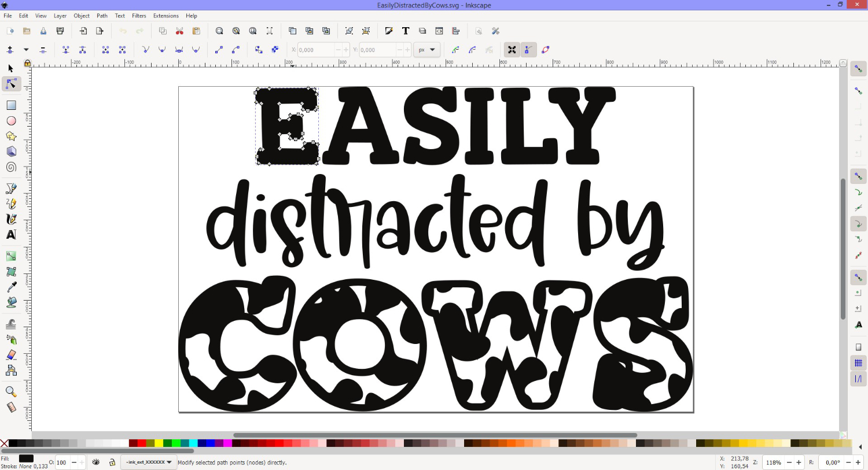The image size is (868, 470).
Task: Toggle guide lock at ruler corner
Action: (x=27, y=63)
